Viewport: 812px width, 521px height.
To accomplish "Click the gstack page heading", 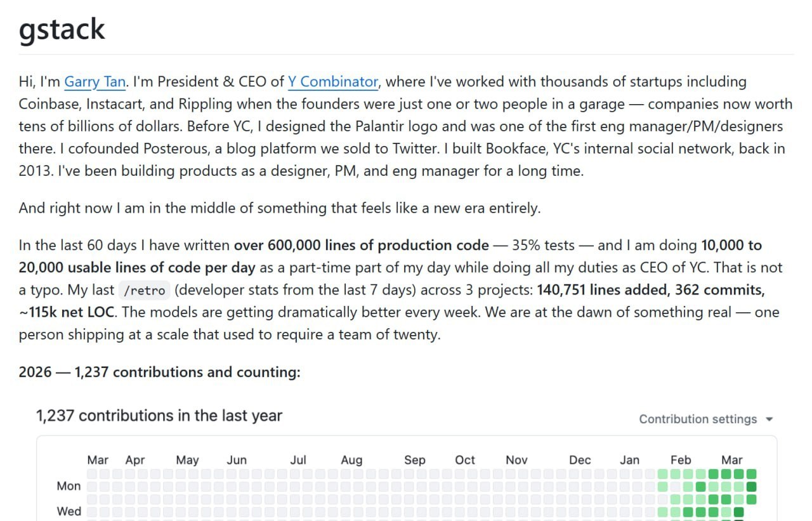I will coord(62,29).
